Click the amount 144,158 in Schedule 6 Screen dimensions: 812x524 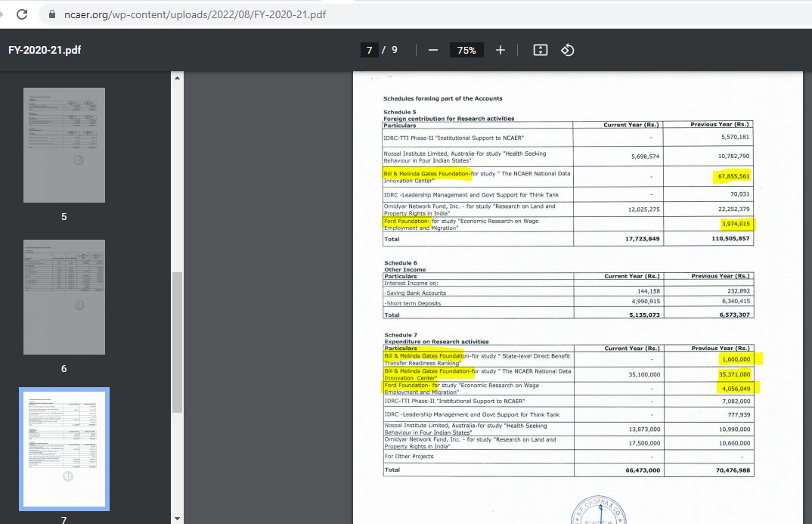pyautogui.click(x=649, y=291)
